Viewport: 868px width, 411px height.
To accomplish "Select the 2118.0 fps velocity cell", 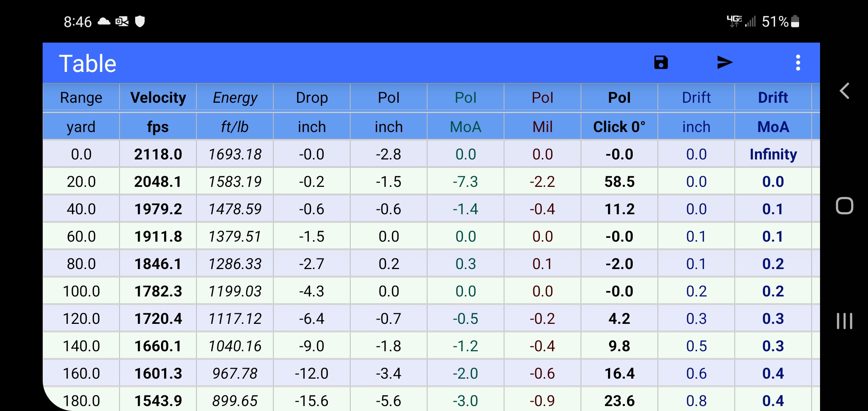I will tap(158, 154).
